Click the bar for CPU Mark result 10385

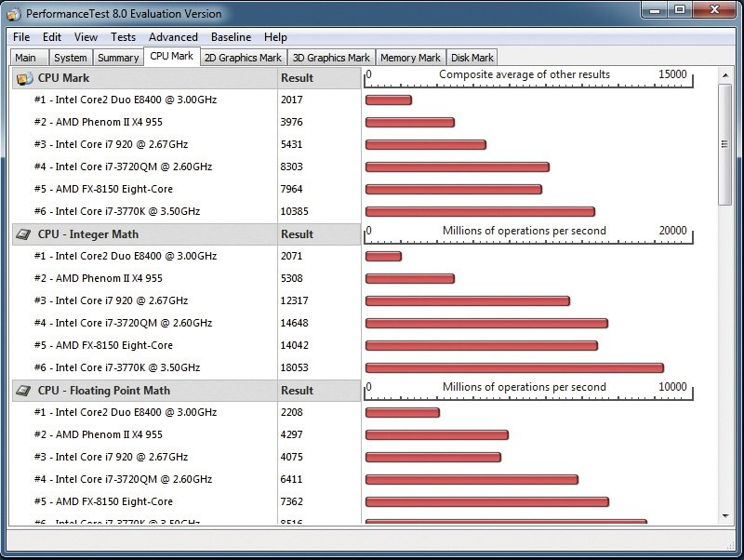click(x=480, y=212)
